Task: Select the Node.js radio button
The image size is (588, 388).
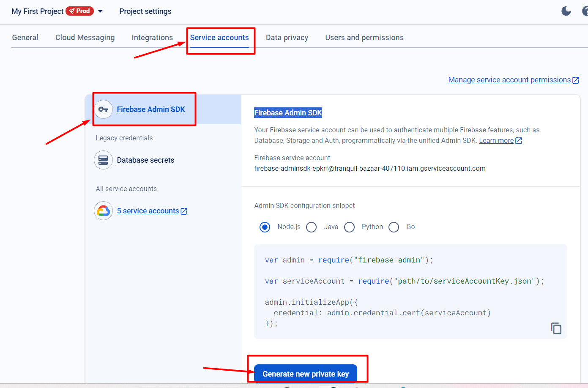Action: (x=265, y=227)
